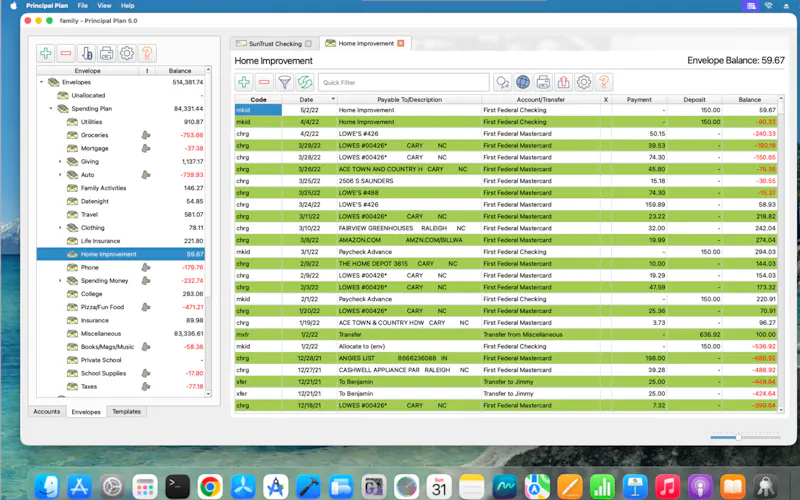Select the AMAZON.COM transaction row

[x=506, y=240]
